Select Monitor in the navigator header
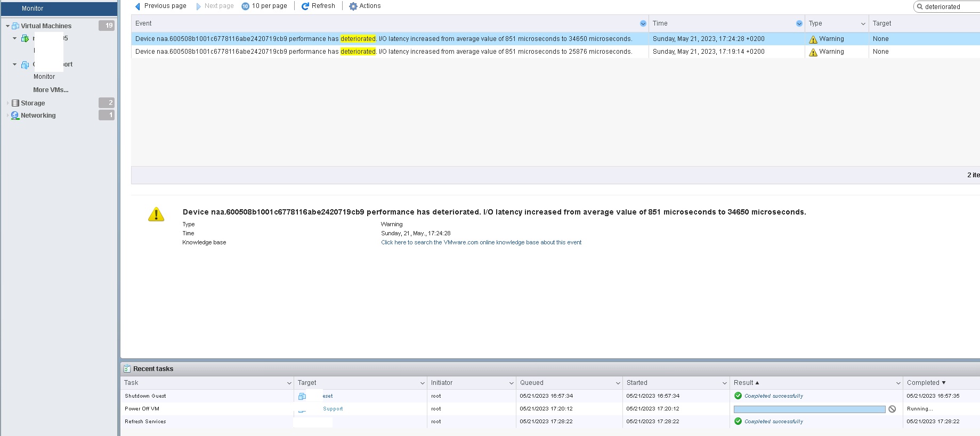 33,9
